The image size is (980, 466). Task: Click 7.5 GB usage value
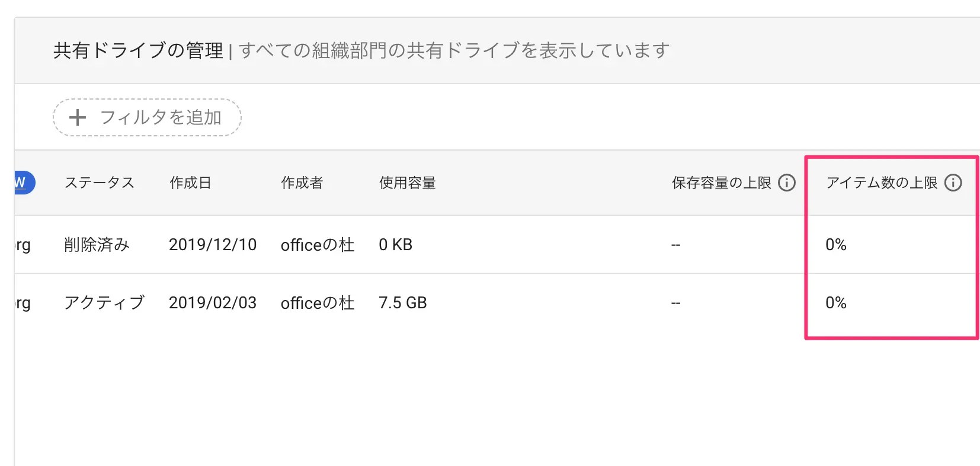[x=402, y=302]
